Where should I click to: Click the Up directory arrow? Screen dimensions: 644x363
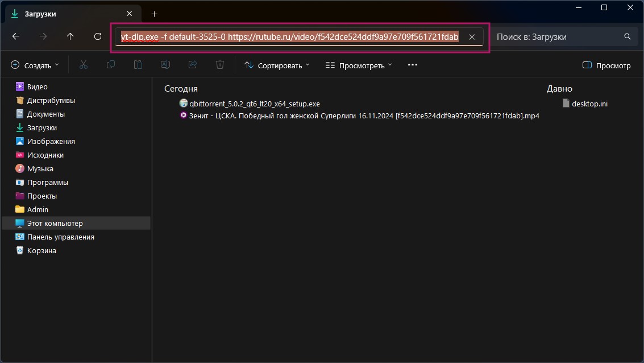[70, 36]
